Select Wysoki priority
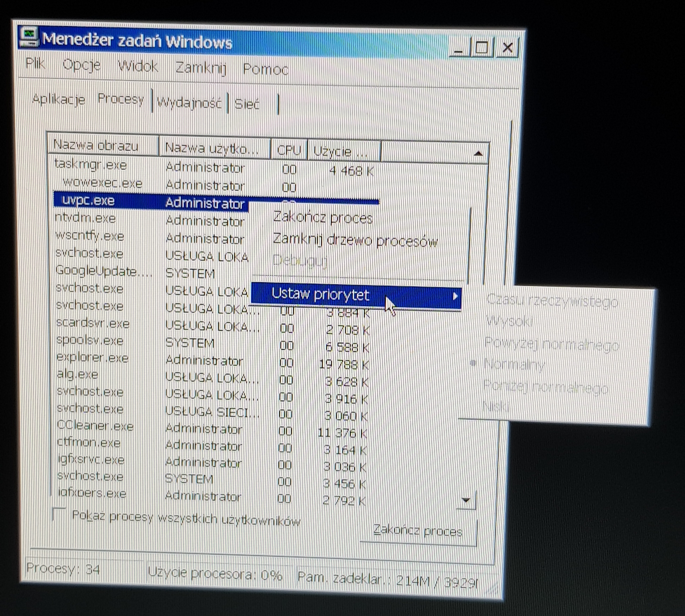This screenshot has height=616, width=685. (x=509, y=321)
